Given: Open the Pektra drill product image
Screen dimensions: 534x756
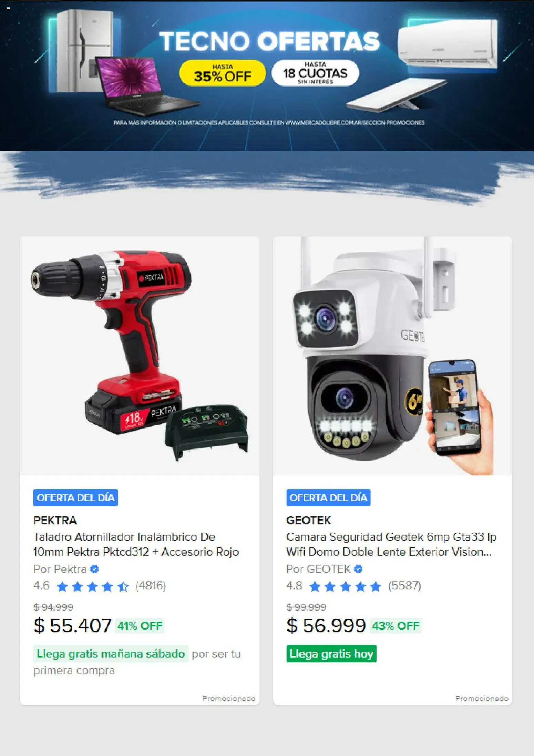Looking at the screenshot, I should click(x=140, y=356).
